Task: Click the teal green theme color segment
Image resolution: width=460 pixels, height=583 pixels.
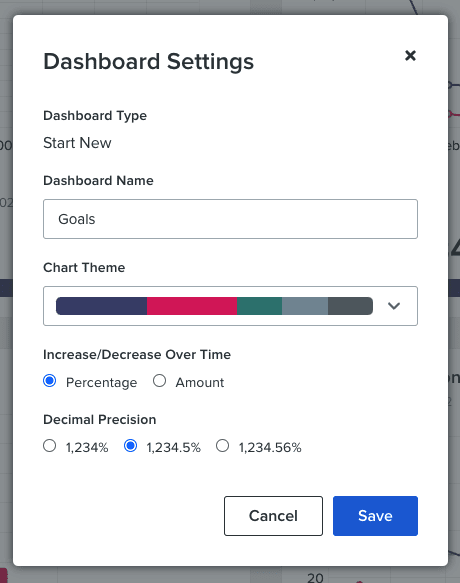Action: click(259, 306)
